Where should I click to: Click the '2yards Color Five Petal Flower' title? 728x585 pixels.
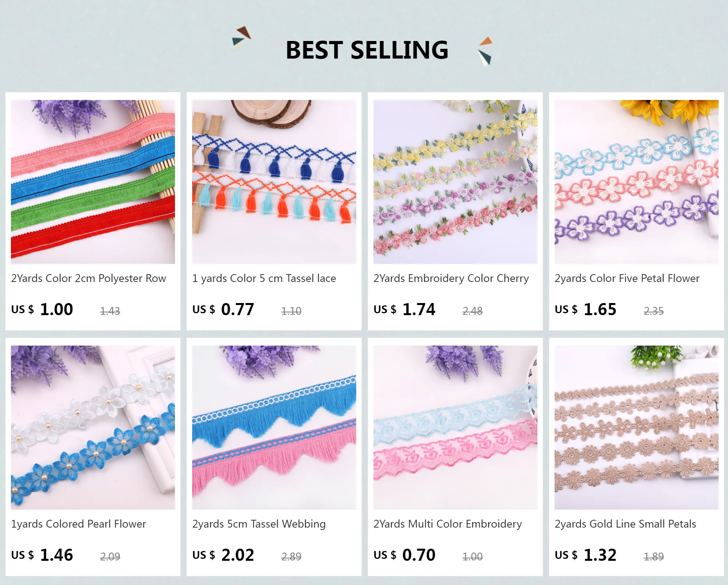[627, 278]
